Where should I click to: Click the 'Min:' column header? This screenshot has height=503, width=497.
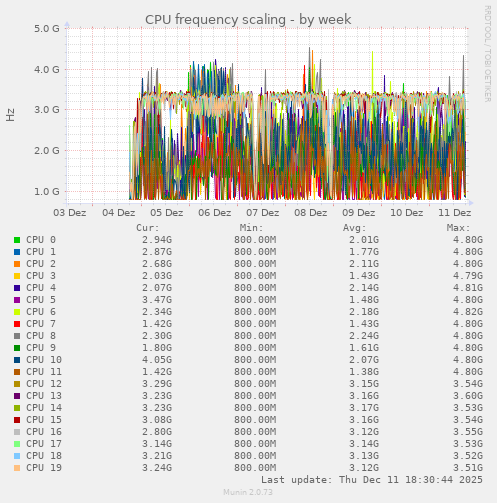click(252, 228)
